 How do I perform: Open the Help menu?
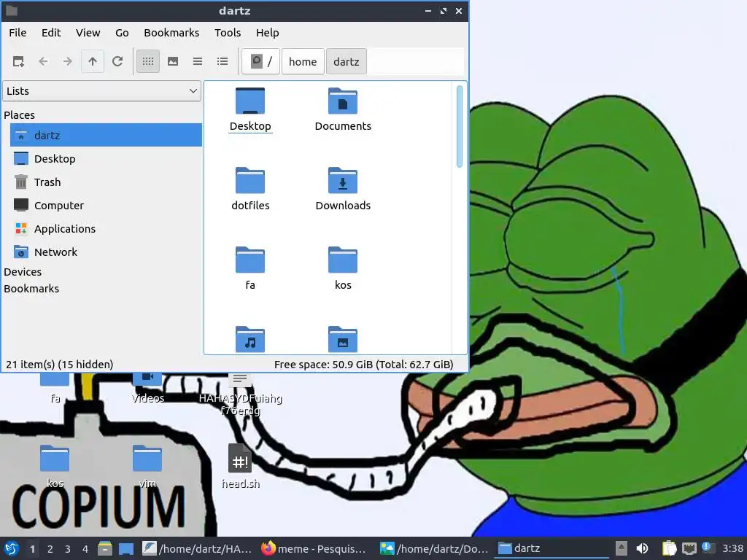click(x=267, y=33)
